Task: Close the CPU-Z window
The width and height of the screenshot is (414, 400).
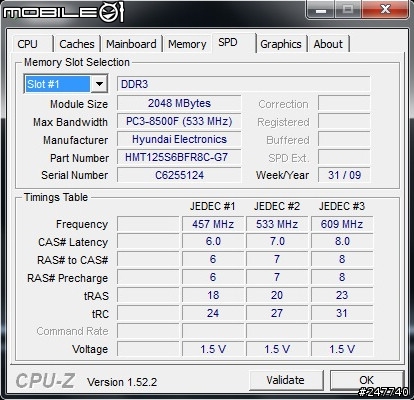Action: tap(385, 10)
